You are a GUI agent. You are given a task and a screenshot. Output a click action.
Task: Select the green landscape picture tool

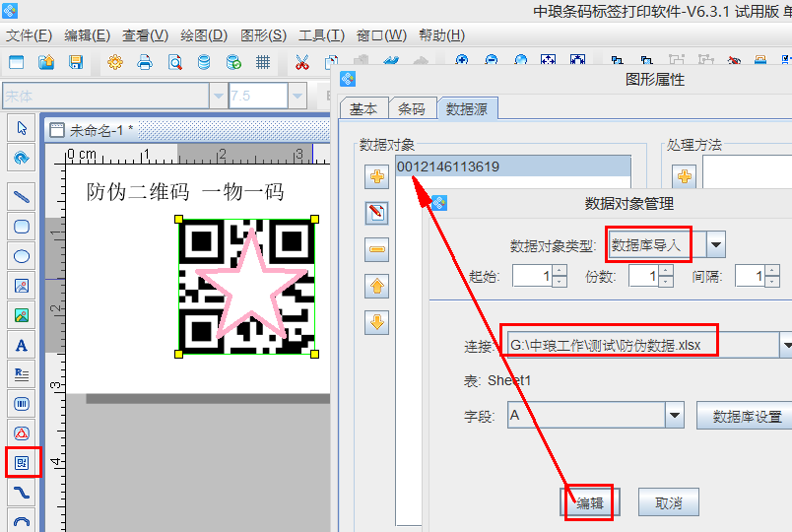point(22,316)
